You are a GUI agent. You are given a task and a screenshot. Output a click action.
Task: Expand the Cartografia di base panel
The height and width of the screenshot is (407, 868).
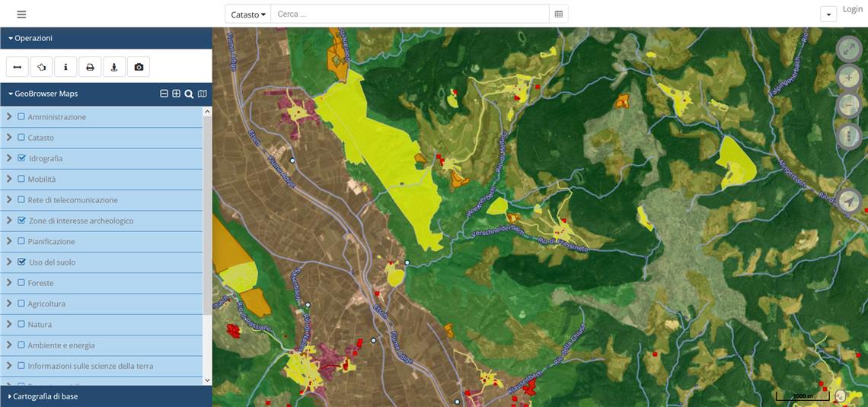point(46,396)
